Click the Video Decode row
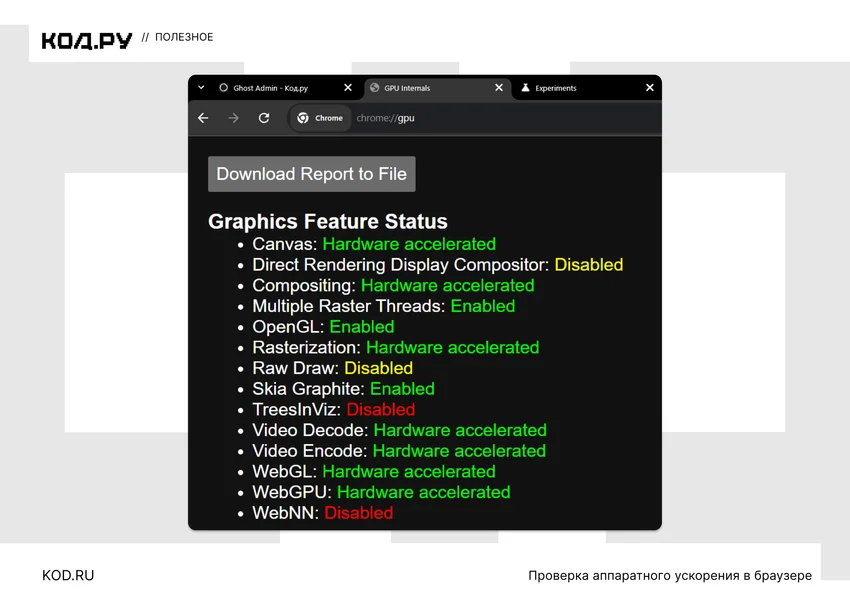Viewport: 850px width, 605px height. pos(400,430)
